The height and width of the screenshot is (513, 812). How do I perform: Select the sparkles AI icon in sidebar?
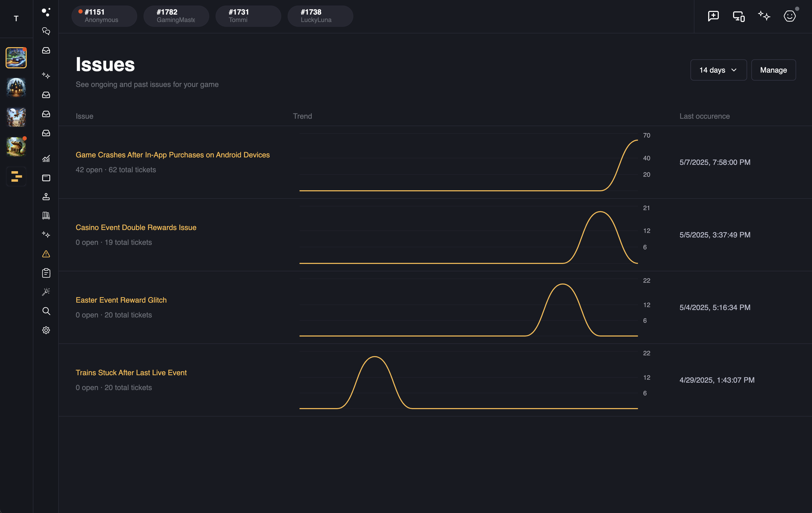46,76
